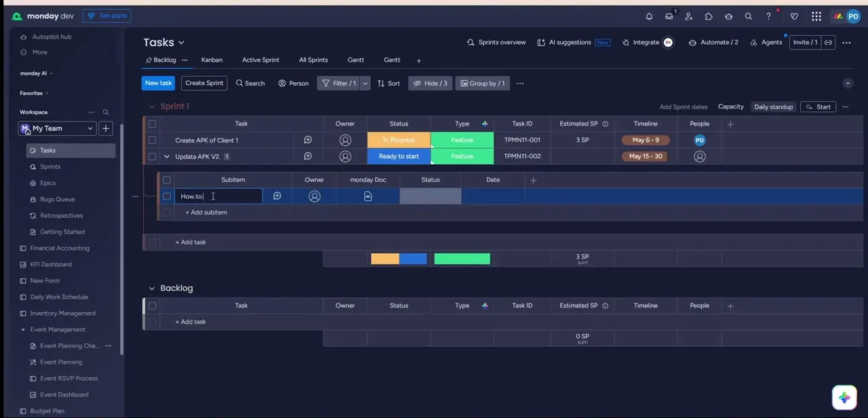Screen dimensions: 868x418
Task: Click the See plans button
Action: 107,16
